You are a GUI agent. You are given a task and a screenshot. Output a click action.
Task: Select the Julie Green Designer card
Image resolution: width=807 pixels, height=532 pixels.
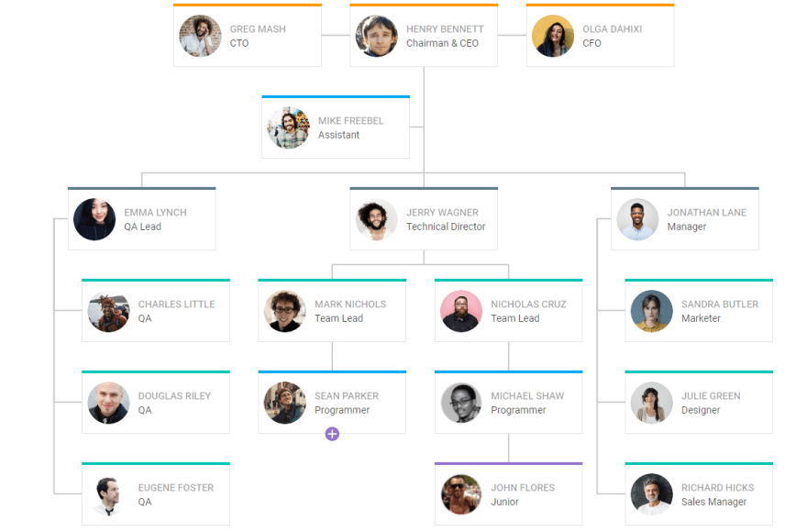pyautogui.click(x=699, y=402)
